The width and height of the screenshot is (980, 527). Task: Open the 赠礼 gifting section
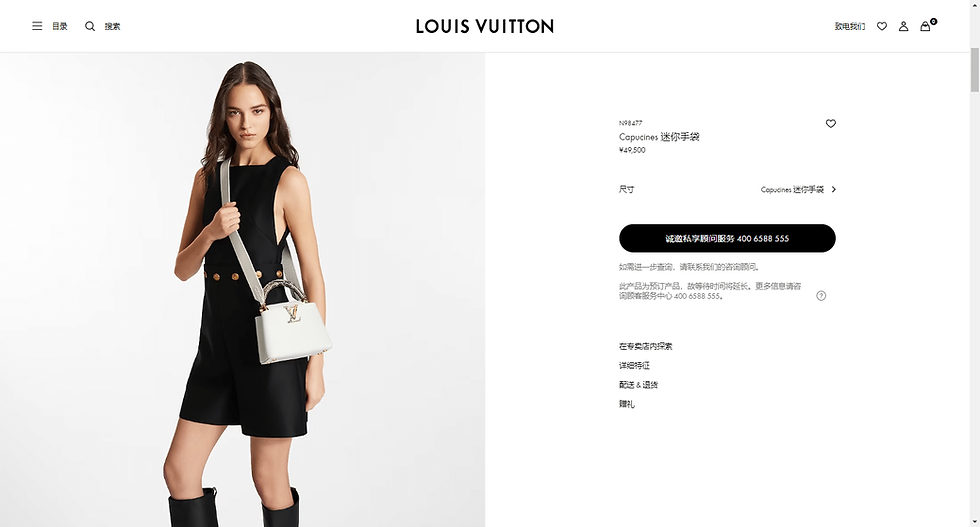tap(627, 404)
